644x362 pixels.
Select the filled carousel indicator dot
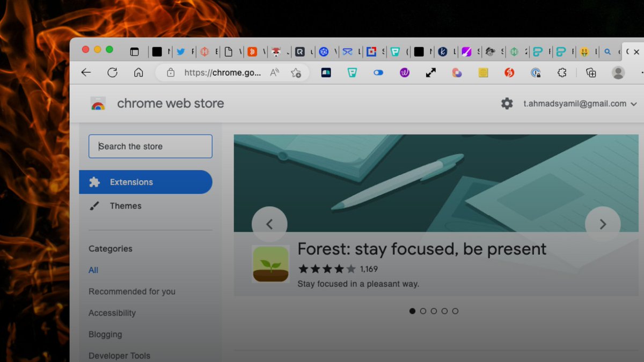412,311
